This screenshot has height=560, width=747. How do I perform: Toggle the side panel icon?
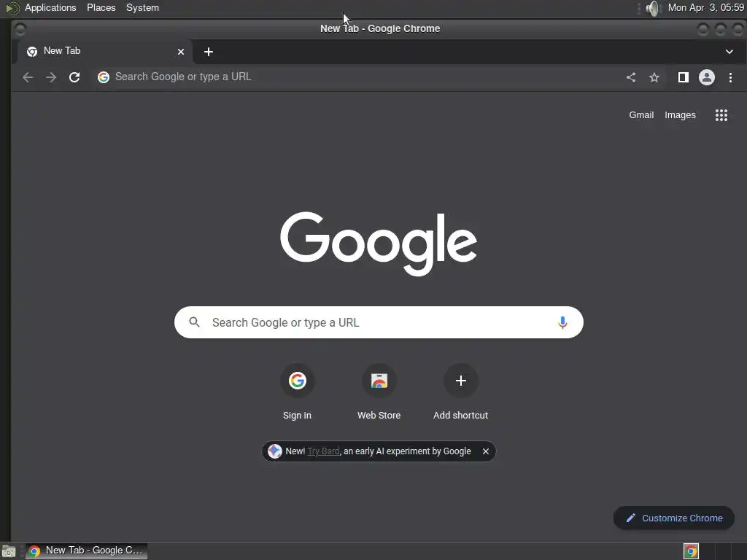[x=683, y=77]
